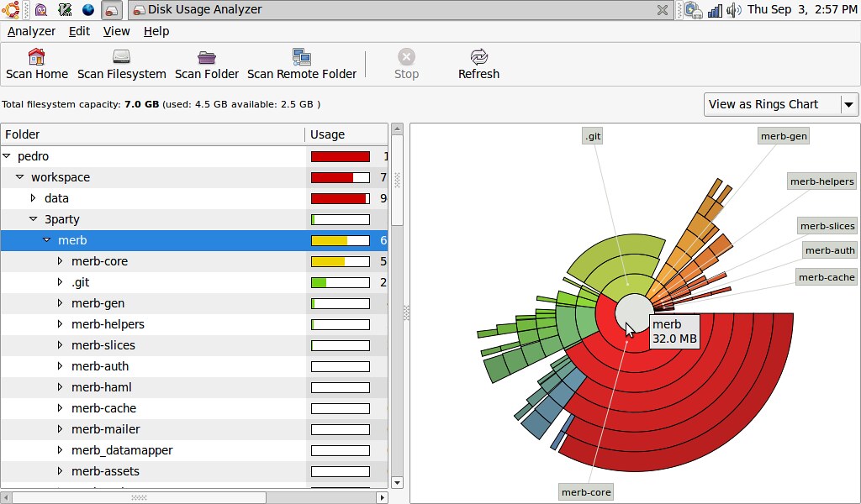Sort by the Usage column header
Viewport: 861px width, 504px height.
click(346, 134)
